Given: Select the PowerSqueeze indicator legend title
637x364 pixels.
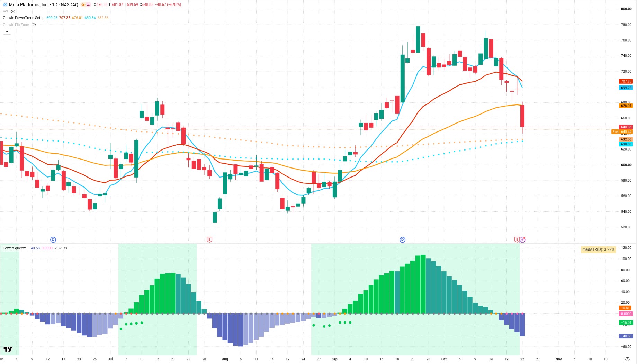Looking at the screenshot, I should [15, 248].
